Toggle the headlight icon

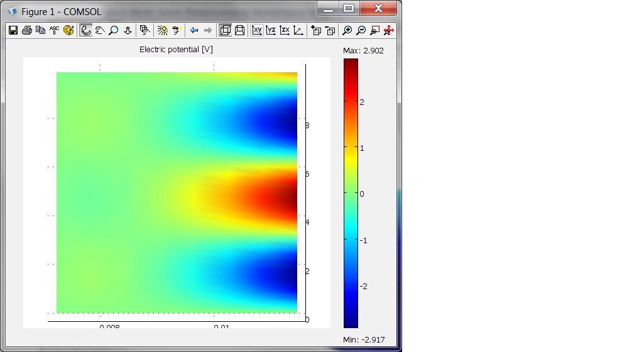click(x=177, y=30)
